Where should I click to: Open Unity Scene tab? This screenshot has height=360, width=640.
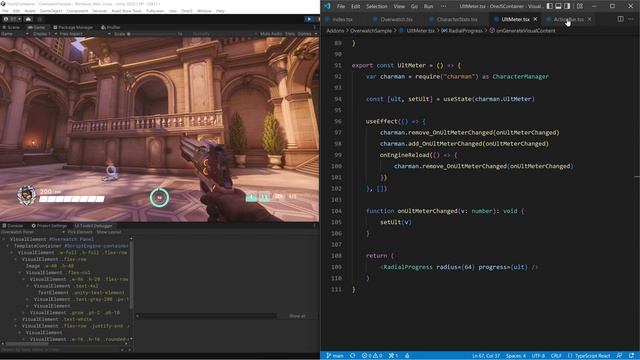point(11,27)
